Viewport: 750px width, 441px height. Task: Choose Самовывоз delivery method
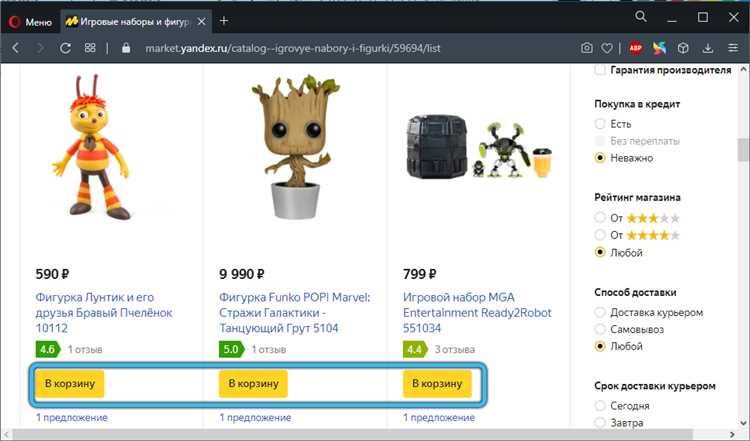pyautogui.click(x=600, y=328)
